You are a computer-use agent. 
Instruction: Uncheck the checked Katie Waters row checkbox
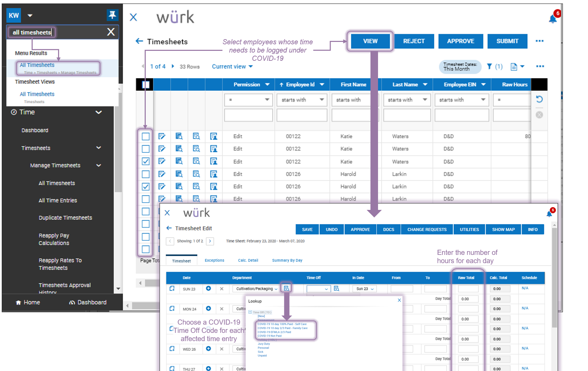(x=146, y=161)
